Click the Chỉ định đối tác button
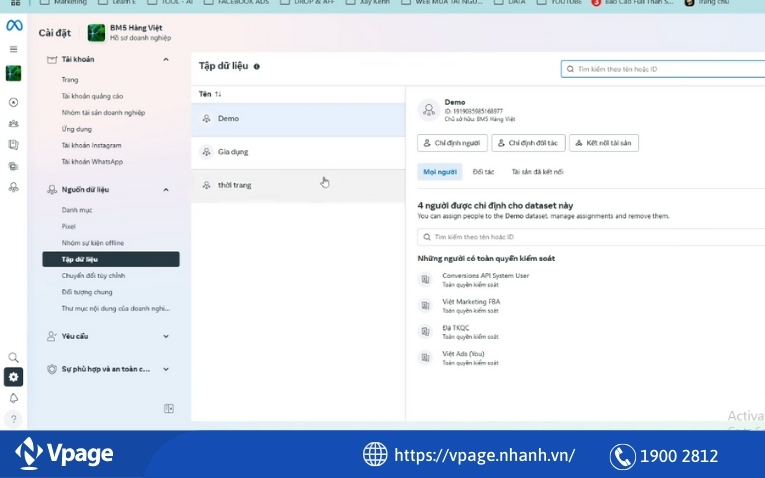765x478 pixels. (528, 143)
